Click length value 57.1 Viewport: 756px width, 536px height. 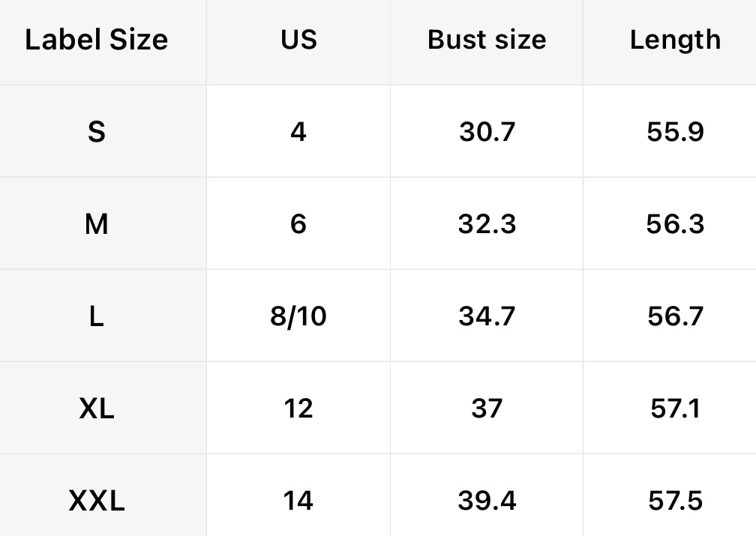click(675, 409)
